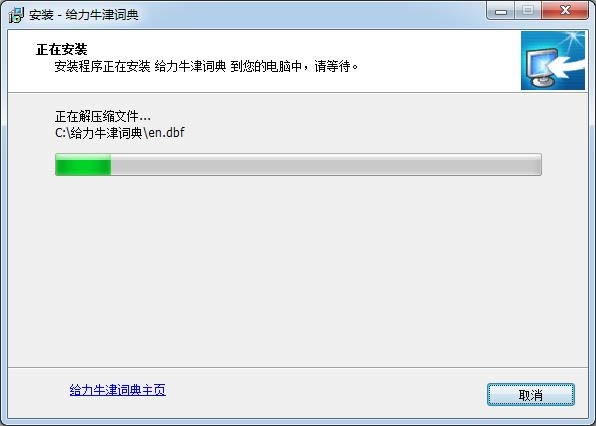The width and height of the screenshot is (596, 426).
Task: Click the footer area between the link and 取消
Action: coord(326,393)
